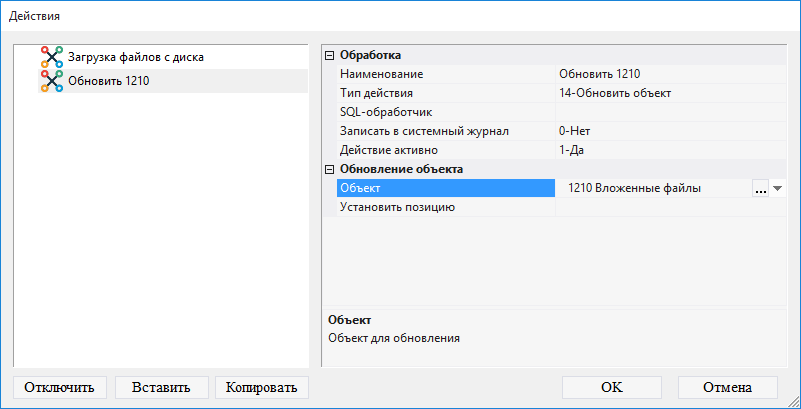This screenshot has height=409, width=801.
Task: Select the Тип действия value cell
Action: pos(670,93)
